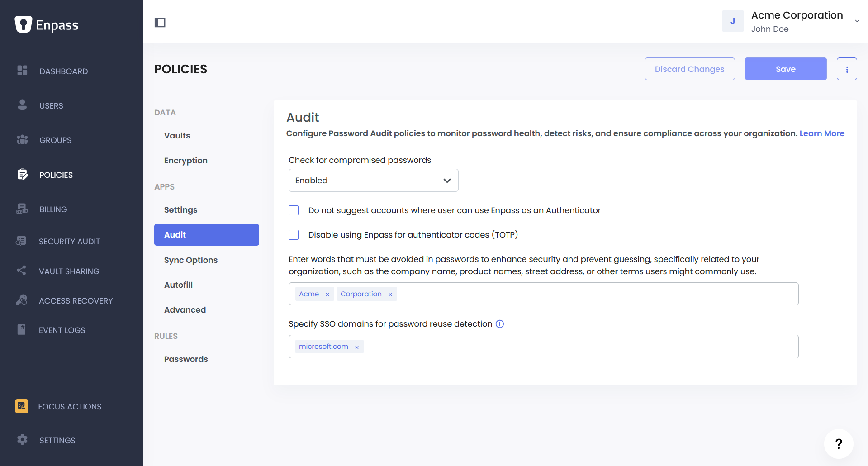Remove the Corporation word tag
The height and width of the screenshot is (466, 868).
pyautogui.click(x=390, y=295)
